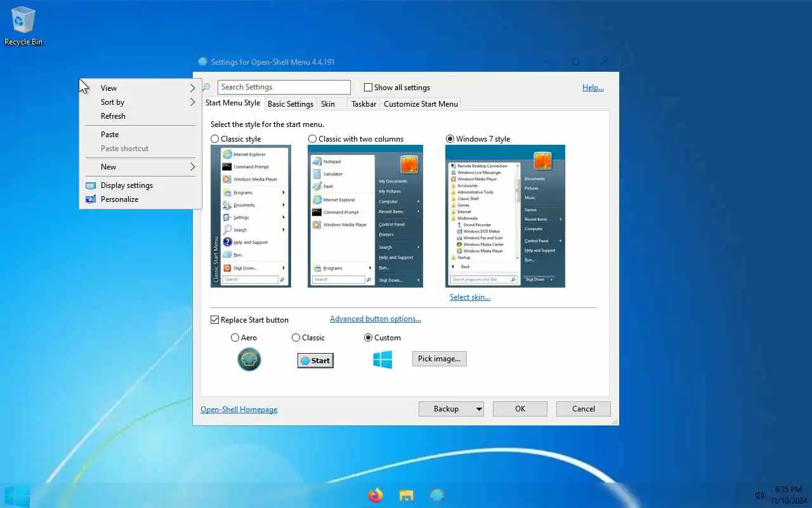Expand the New submenu arrow
This screenshot has height=508, width=812.
[192, 167]
